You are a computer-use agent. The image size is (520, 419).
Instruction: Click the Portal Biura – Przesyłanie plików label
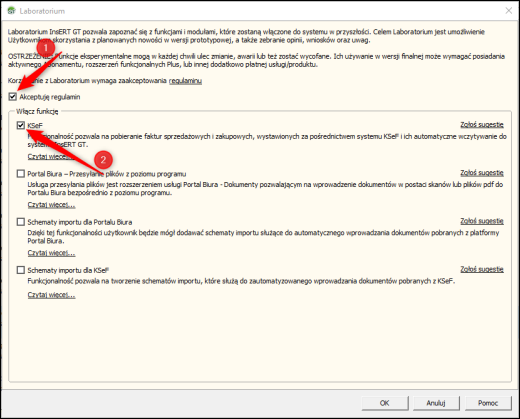coord(107,174)
